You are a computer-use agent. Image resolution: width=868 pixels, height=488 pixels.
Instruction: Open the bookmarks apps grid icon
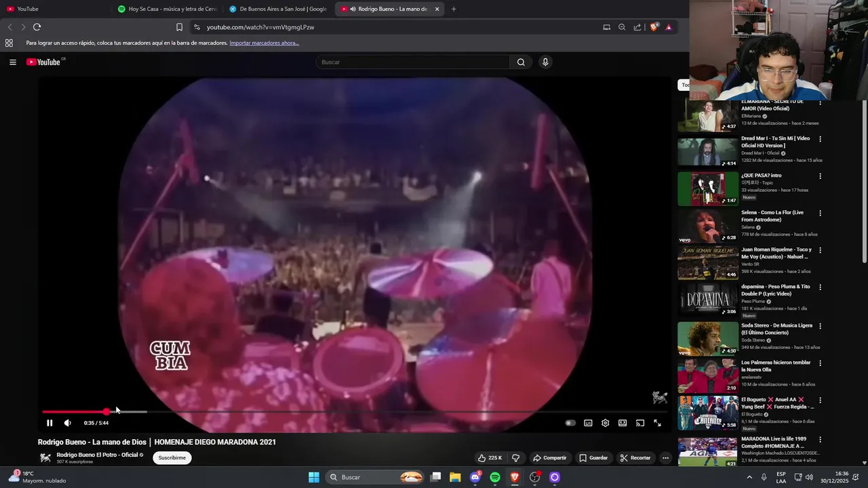click(x=9, y=43)
